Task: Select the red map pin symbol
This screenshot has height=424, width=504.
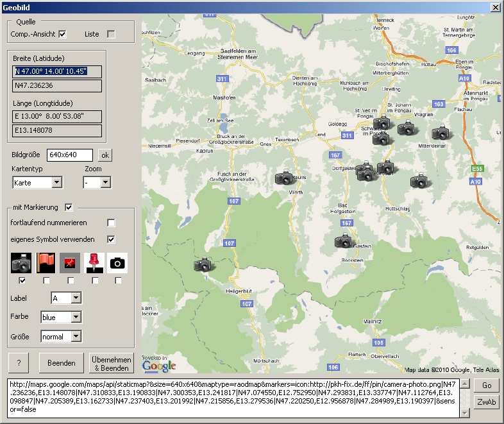Action: [x=94, y=263]
